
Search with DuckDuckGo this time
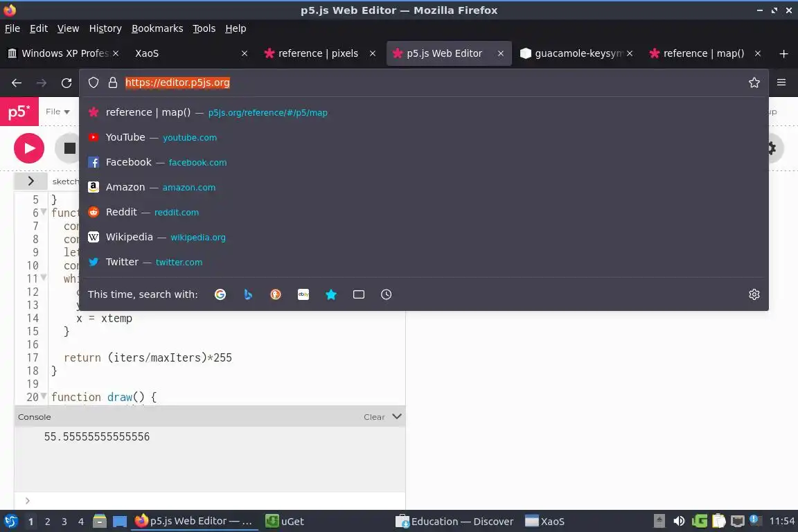tap(275, 294)
